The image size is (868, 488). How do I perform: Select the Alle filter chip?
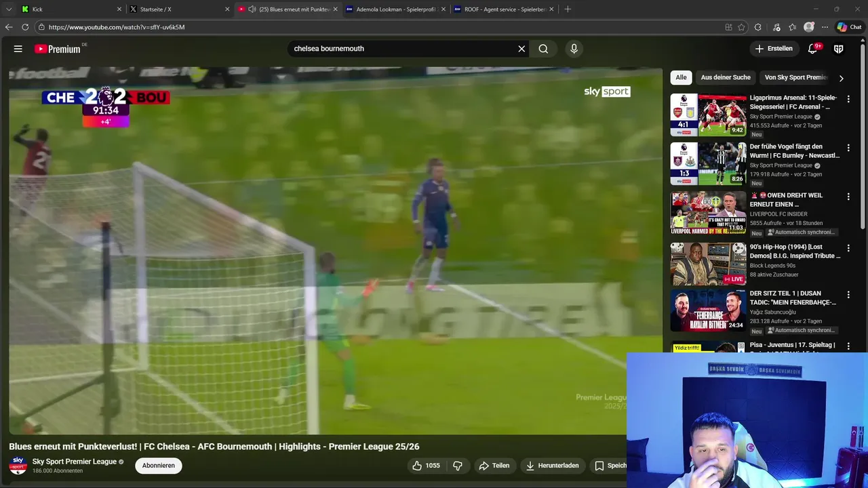[x=681, y=77]
